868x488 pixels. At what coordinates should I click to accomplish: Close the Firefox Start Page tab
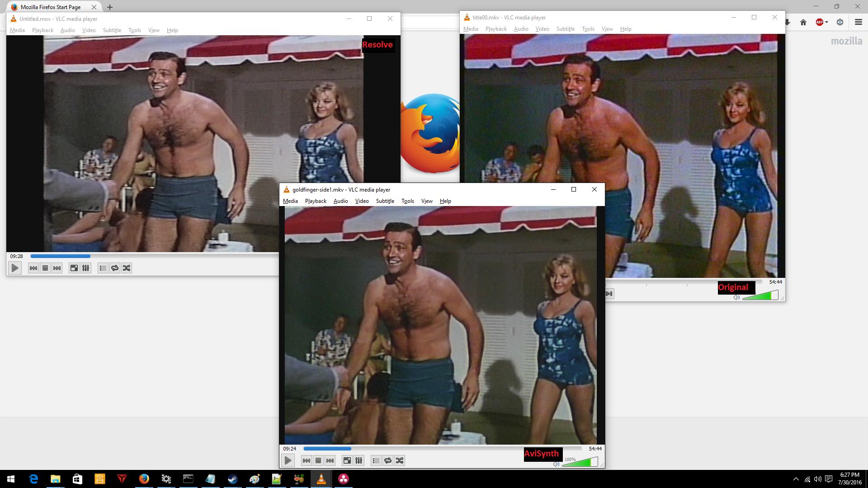[94, 7]
